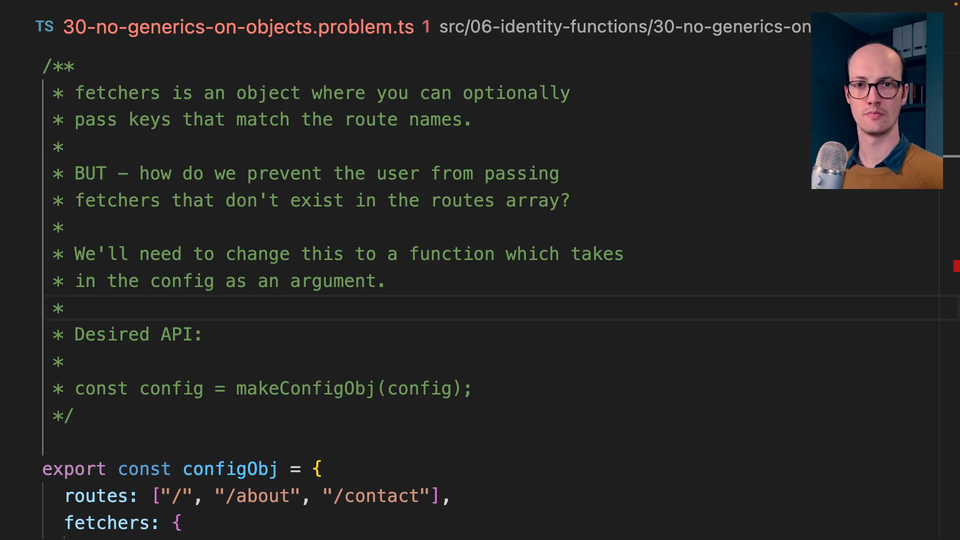Click the export keyword
This screenshot has height=540, width=960.
pyautogui.click(x=74, y=469)
